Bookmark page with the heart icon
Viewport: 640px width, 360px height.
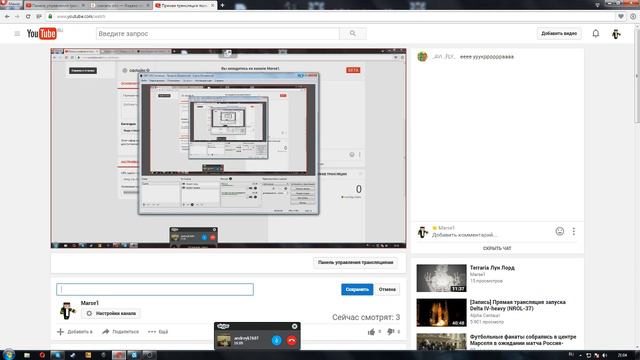(621, 16)
